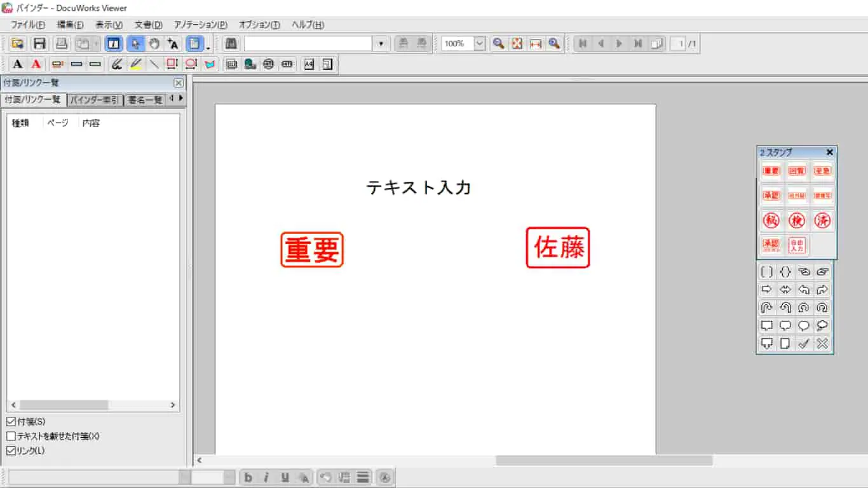Open the 100% zoom level dropdown

click(480, 44)
